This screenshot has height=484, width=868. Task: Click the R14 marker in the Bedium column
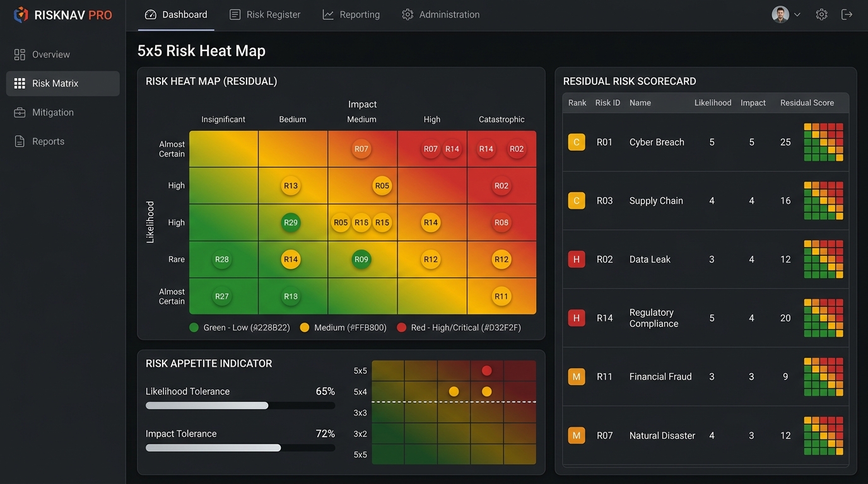click(x=291, y=259)
